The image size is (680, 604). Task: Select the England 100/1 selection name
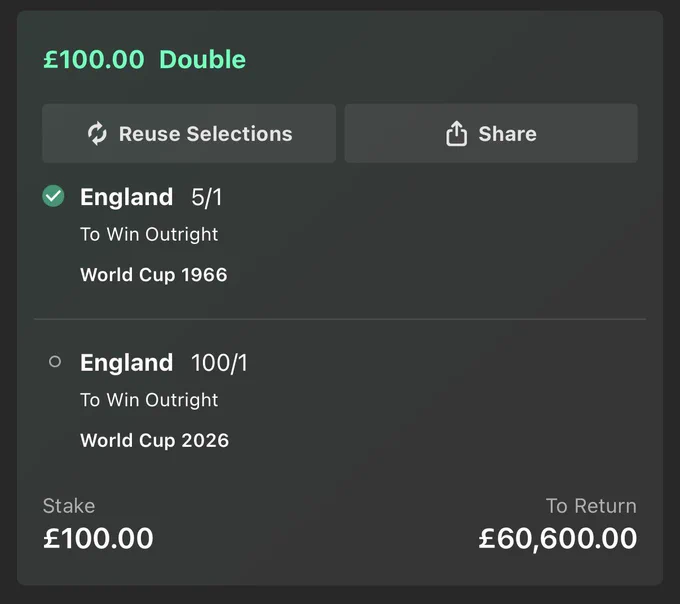click(x=127, y=362)
